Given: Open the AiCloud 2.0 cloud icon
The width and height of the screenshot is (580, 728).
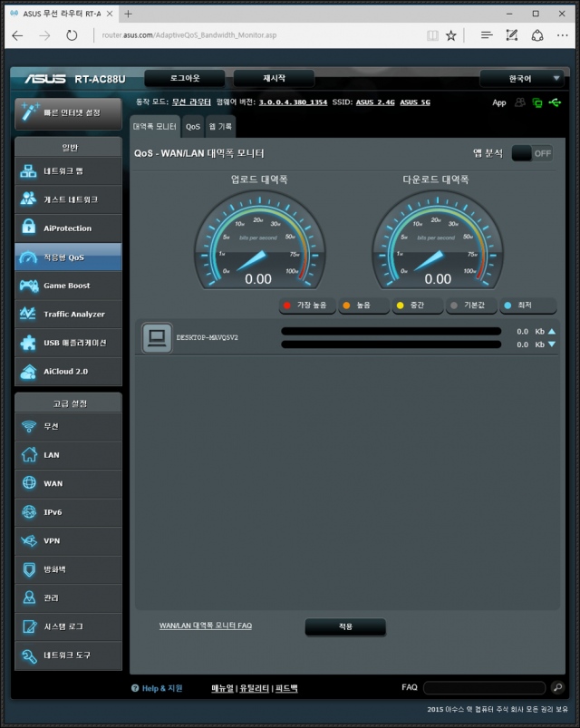Looking at the screenshot, I should click(x=28, y=372).
